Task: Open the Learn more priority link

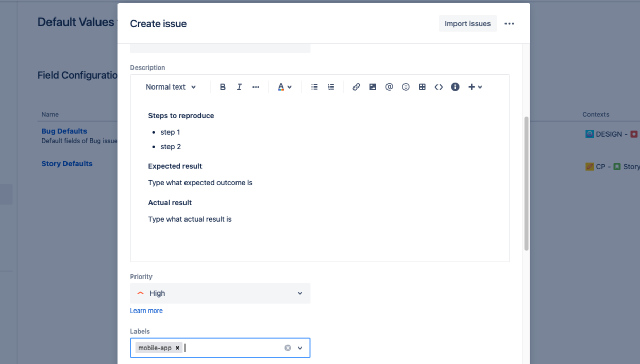Action: tap(146, 311)
